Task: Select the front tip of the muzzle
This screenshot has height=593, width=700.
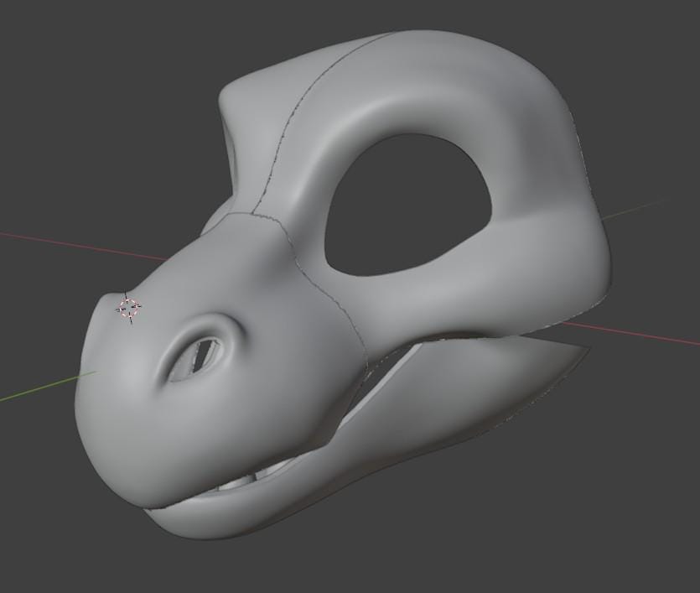Action: tap(92, 394)
